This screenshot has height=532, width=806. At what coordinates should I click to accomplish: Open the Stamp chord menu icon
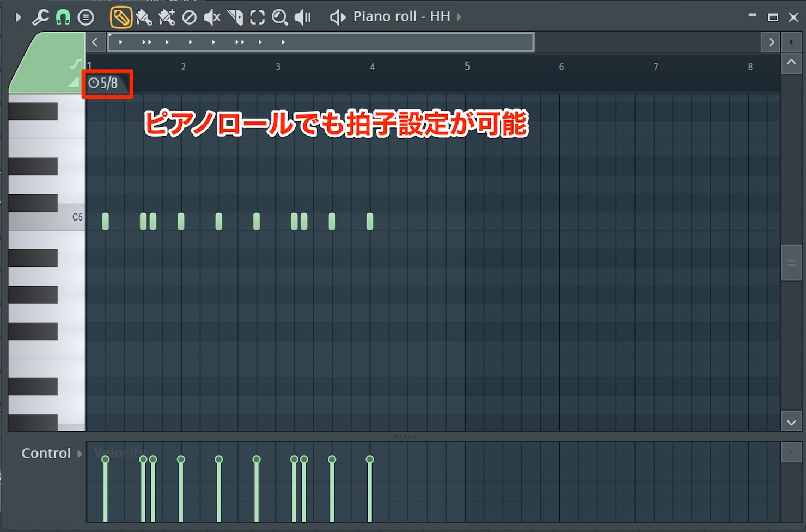point(86,17)
